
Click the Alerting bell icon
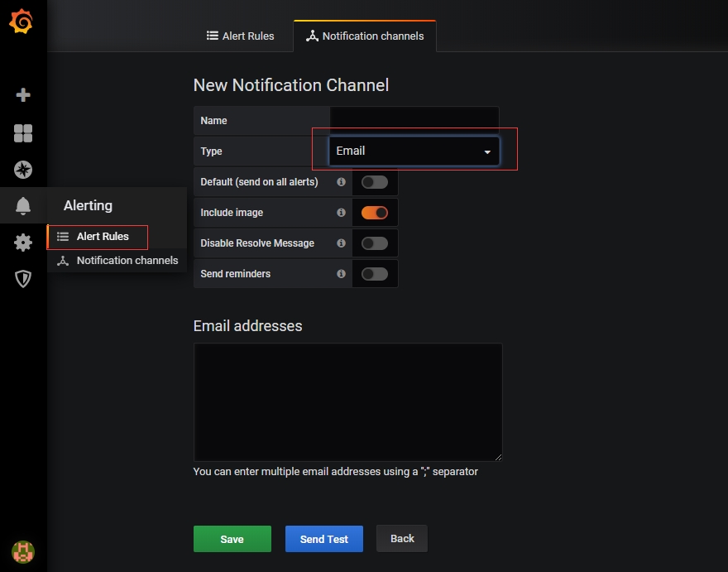click(23, 206)
